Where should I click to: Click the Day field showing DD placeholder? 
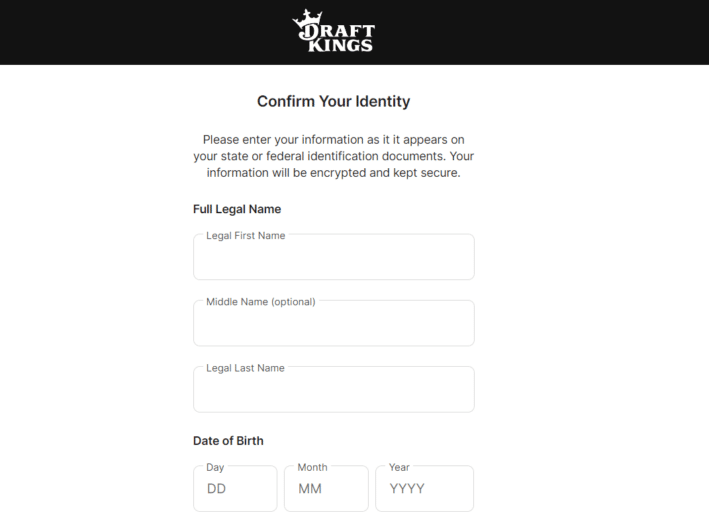point(235,488)
